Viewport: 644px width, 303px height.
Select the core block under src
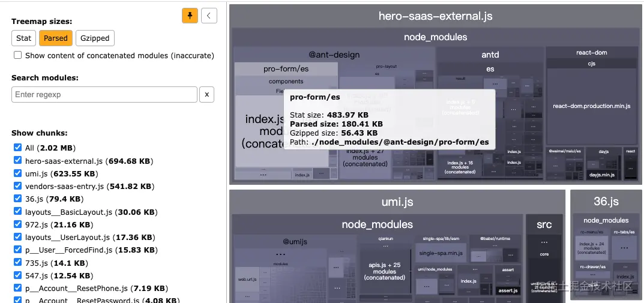click(544, 254)
